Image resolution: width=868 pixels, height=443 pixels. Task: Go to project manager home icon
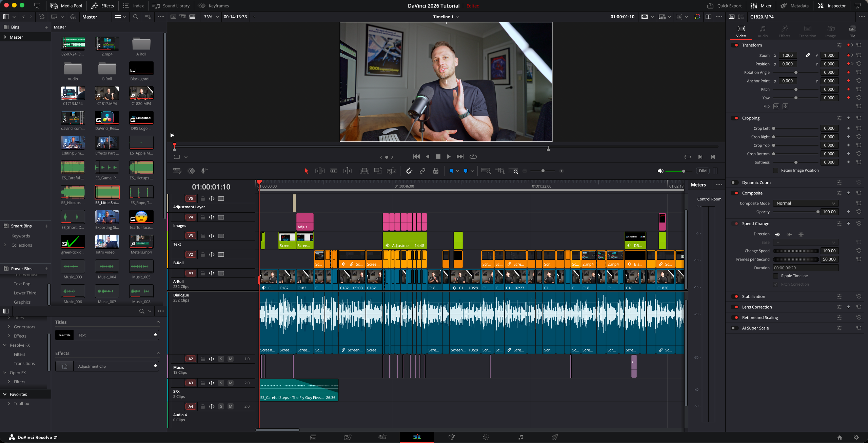[x=840, y=437]
